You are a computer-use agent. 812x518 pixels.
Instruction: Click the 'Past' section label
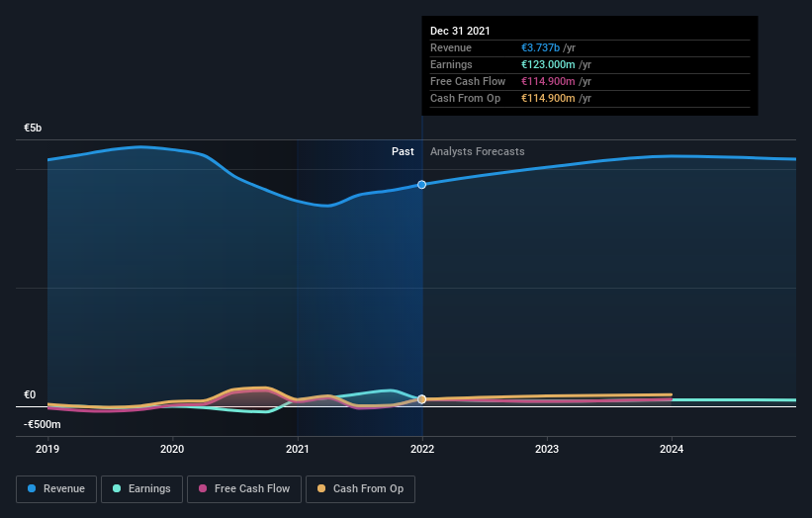click(x=403, y=151)
